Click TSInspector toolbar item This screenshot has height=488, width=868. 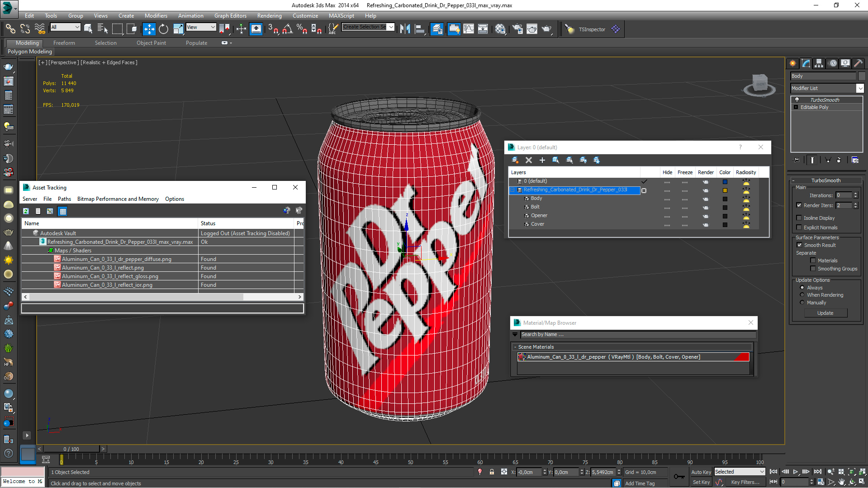[x=592, y=29]
